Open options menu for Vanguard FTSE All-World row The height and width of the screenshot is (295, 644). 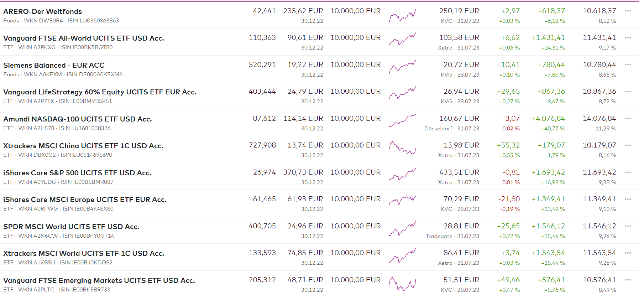pyautogui.click(x=628, y=38)
